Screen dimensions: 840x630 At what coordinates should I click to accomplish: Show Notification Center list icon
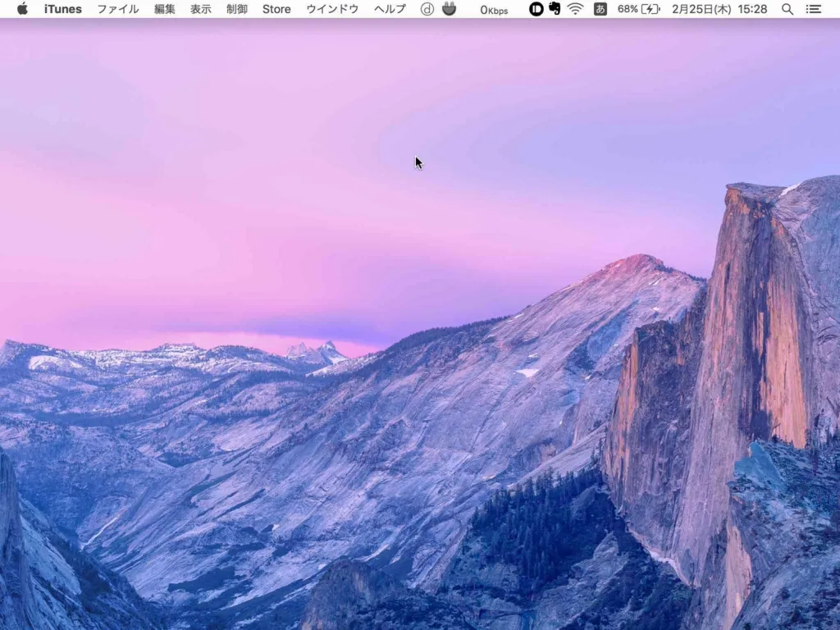click(x=814, y=9)
